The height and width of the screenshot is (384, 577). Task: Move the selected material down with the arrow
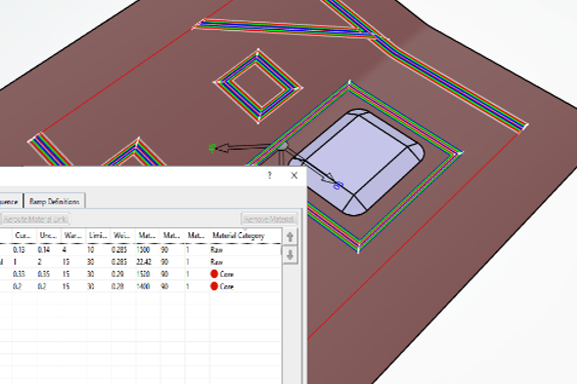290,255
